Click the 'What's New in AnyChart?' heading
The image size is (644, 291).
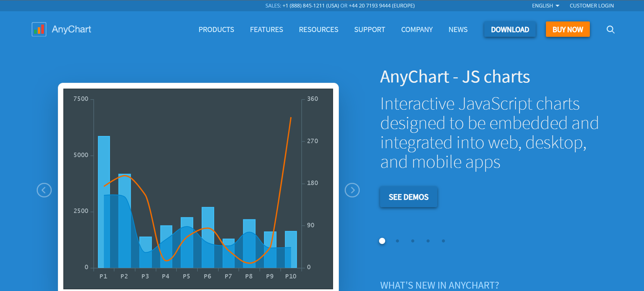point(439,285)
